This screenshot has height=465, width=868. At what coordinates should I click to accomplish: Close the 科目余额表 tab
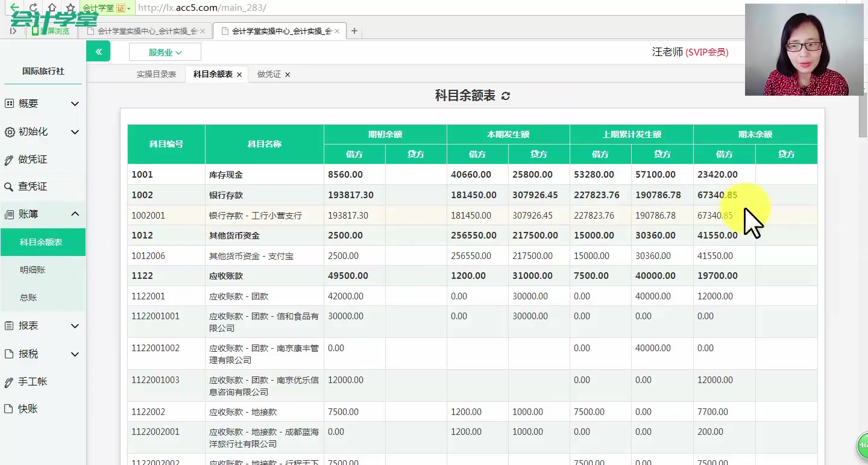[239, 75]
